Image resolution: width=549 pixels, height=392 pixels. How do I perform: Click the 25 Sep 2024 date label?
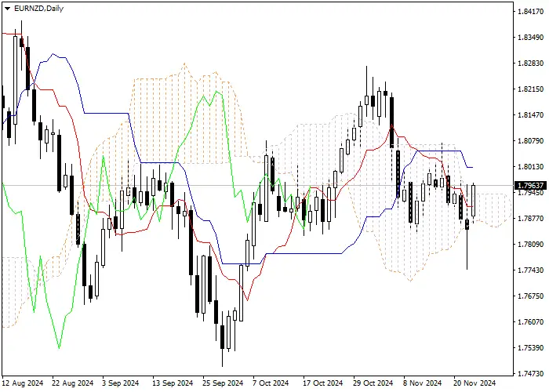click(x=223, y=383)
